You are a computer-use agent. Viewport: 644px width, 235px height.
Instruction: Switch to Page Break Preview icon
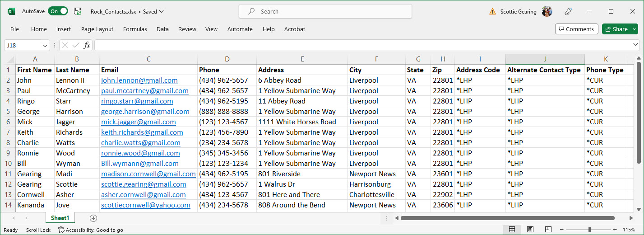[548, 230]
